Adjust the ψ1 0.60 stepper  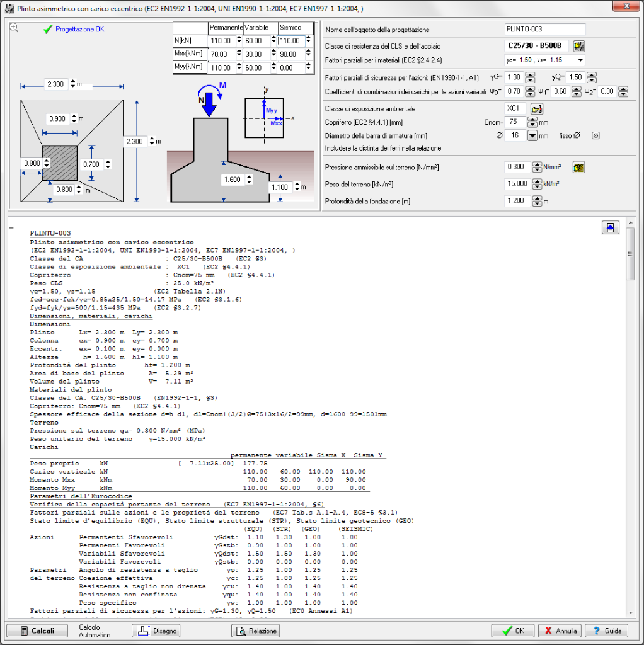point(577,92)
